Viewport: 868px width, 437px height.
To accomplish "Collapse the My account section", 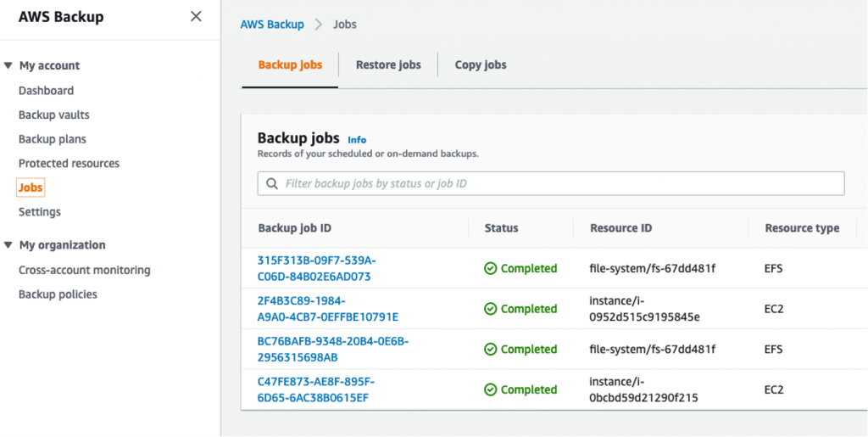I will (8, 66).
